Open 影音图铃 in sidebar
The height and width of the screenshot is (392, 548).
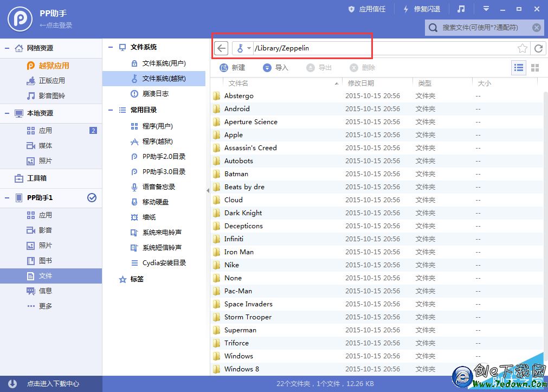[x=51, y=96]
